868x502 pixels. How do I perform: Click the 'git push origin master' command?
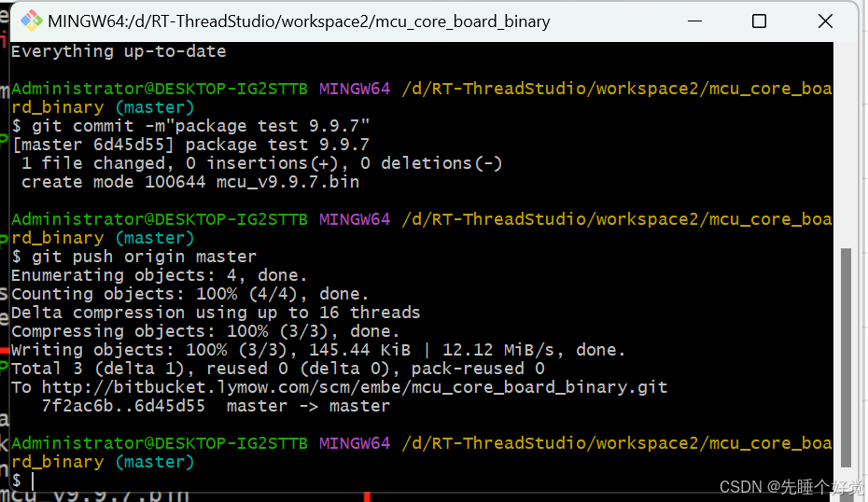coord(144,257)
